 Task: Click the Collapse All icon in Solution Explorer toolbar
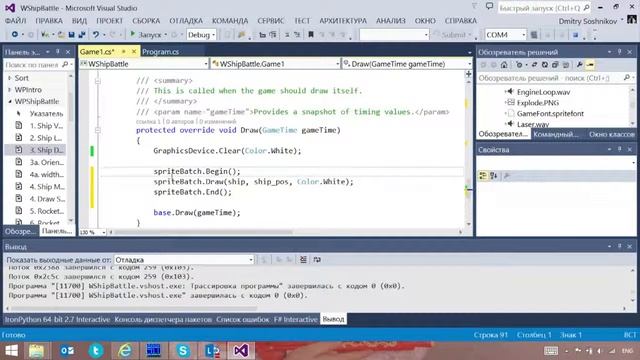click(x=555, y=64)
